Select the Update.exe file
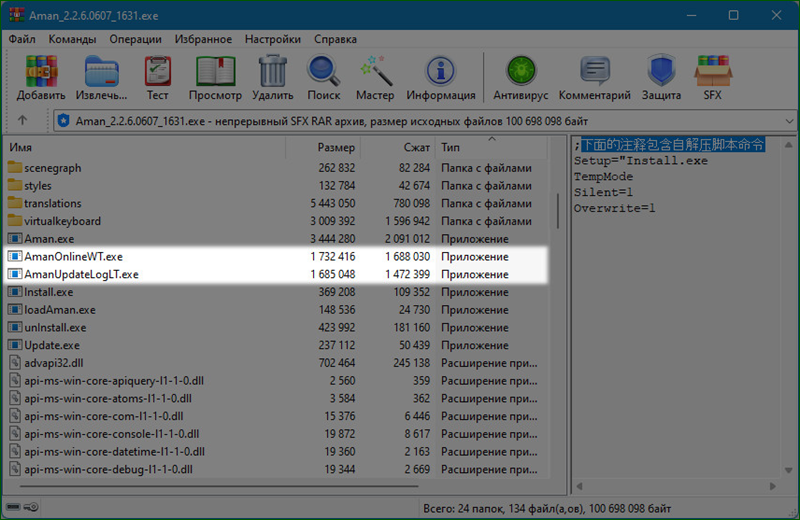800x520 pixels. click(x=52, y=345)
